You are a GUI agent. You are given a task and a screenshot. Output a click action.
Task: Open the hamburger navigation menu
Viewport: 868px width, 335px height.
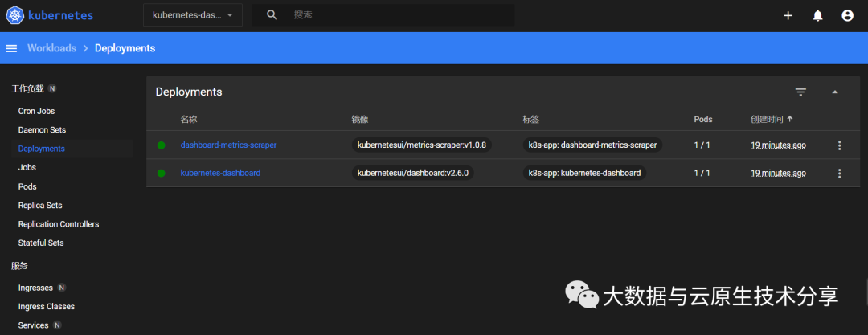click(x=11, y=48)
